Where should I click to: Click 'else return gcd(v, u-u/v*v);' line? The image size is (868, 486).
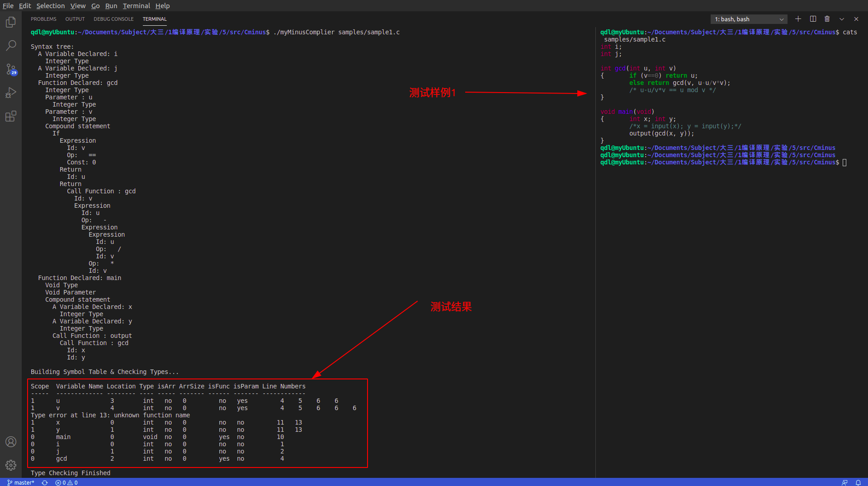[x=680, y=83]
